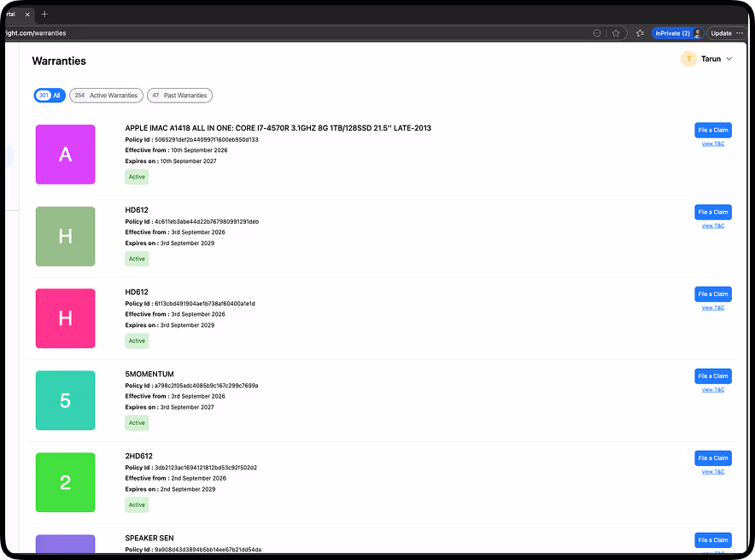Image resolution: width=755 pixels, height=560 pixels.
Task: View T&C for HD612 policy 4c611eb3
Action: tap(713, 225)
